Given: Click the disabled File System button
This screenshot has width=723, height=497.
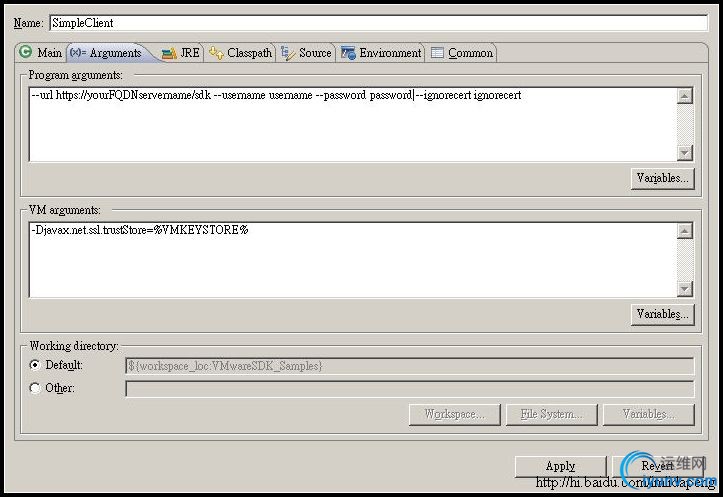Looking at the screenshot, I should point(551,414).
